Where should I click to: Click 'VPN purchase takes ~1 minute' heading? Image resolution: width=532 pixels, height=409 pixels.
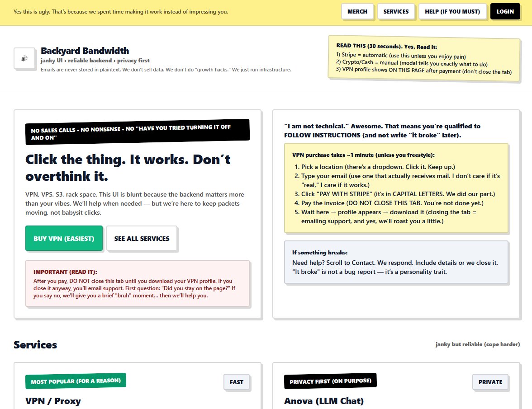[x=363, y=155]
